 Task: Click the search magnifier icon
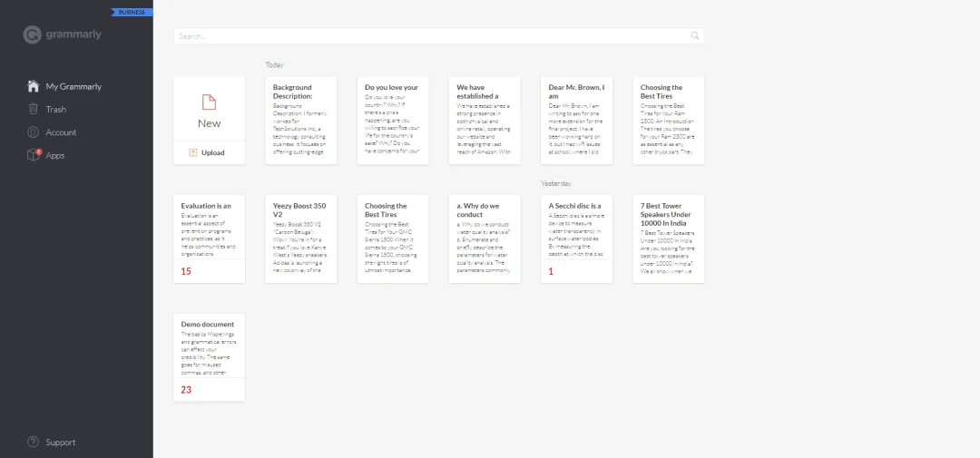[x=694, y=35]
